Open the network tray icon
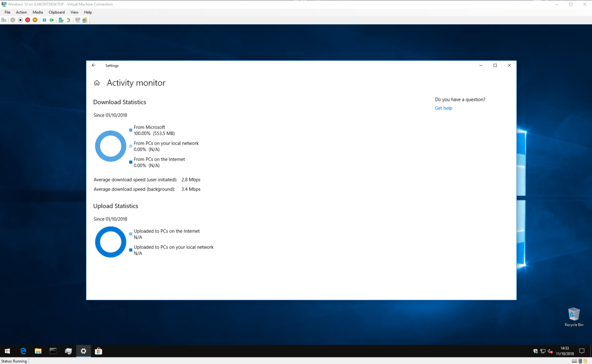 click(x=543, y=351)
